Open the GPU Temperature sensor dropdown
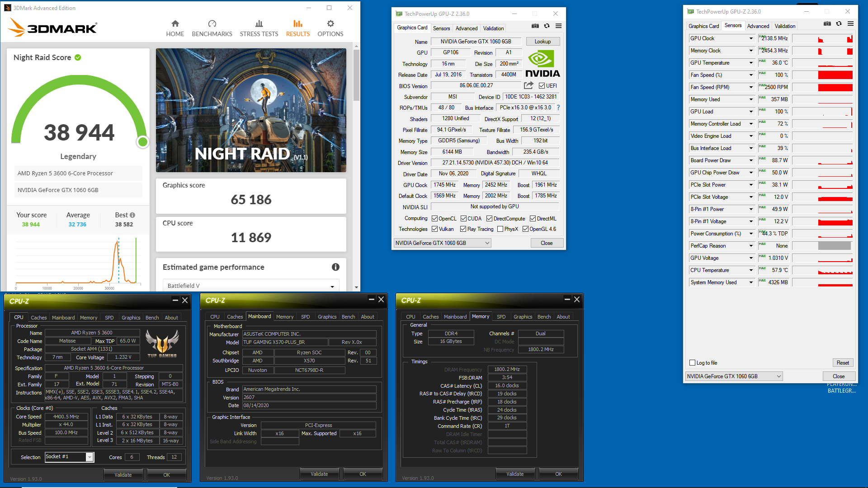The width and height of the screenshot is (868, 488). 751,63
